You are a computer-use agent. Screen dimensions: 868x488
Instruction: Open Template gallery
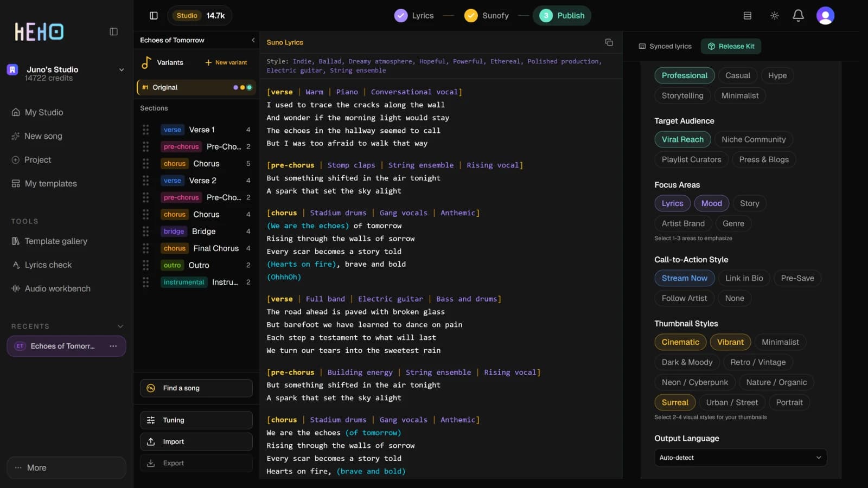point(49,241)
